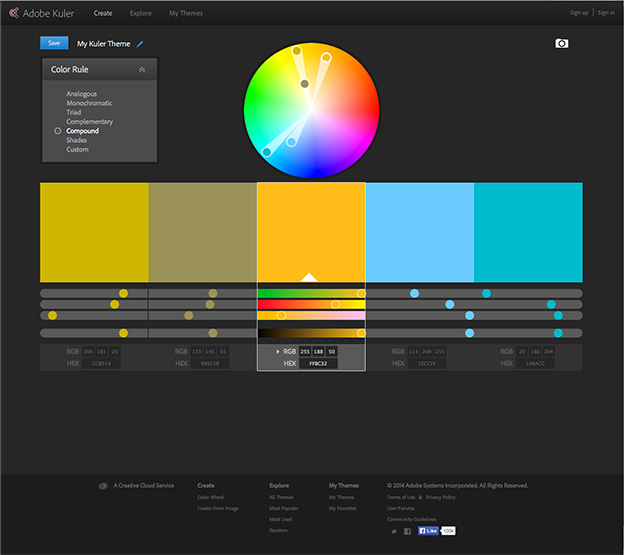Open Most Popular footer link
The width and height of the screenshot is (624, 555).
[283, 508]
